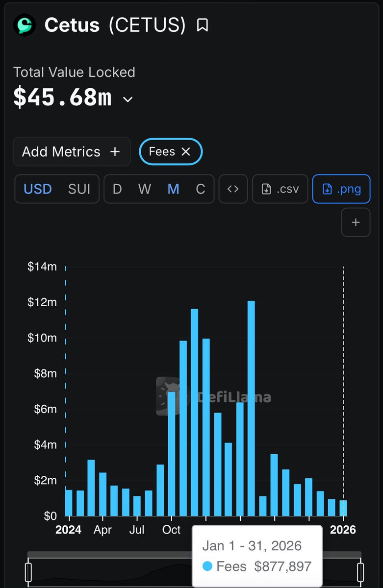
Task: Click the Apr x-axis label
Action: coord(102,530)
